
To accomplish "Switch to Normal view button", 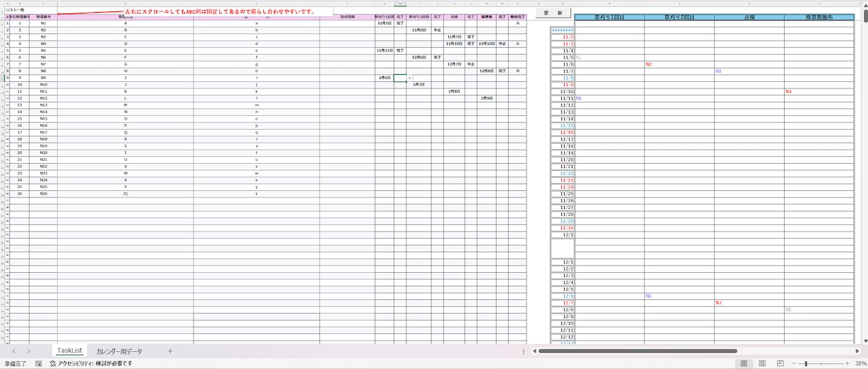I will (x=743, y=363).
